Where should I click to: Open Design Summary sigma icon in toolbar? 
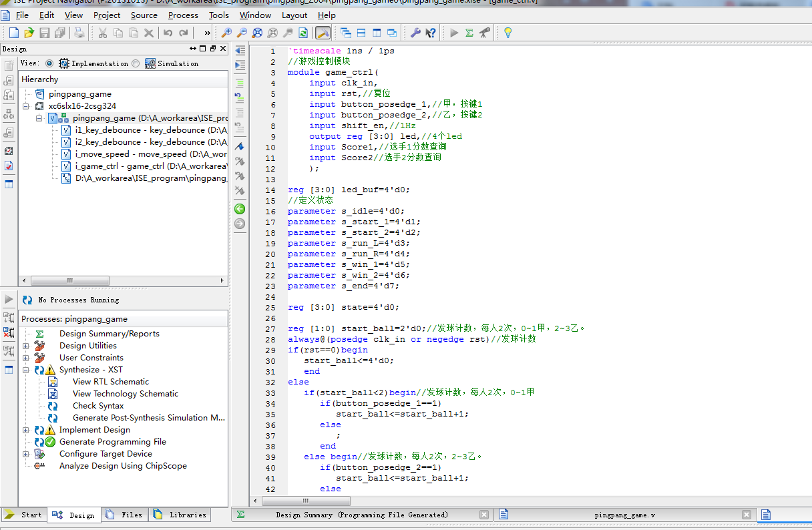pos(469,33)
